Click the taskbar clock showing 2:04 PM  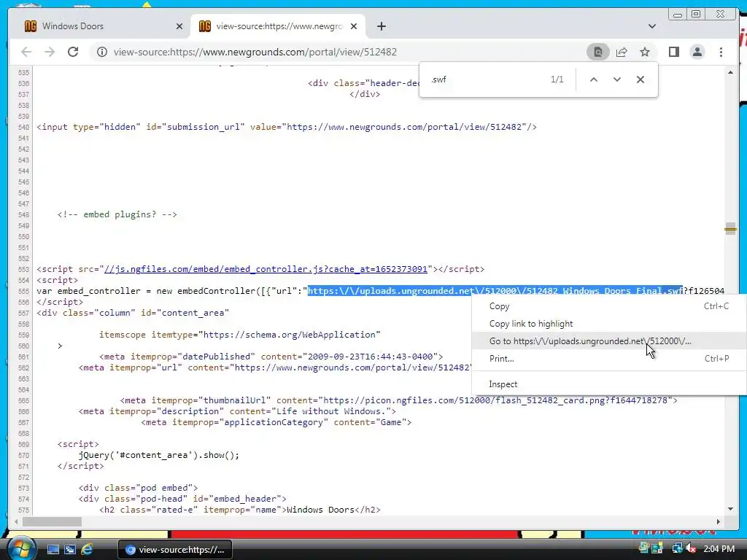point(719,549)
